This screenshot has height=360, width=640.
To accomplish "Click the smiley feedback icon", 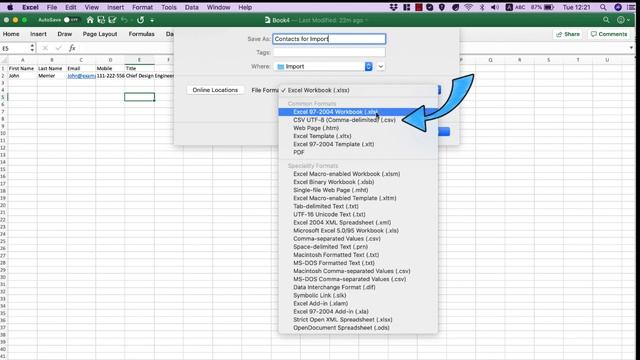I will [621, 20].
